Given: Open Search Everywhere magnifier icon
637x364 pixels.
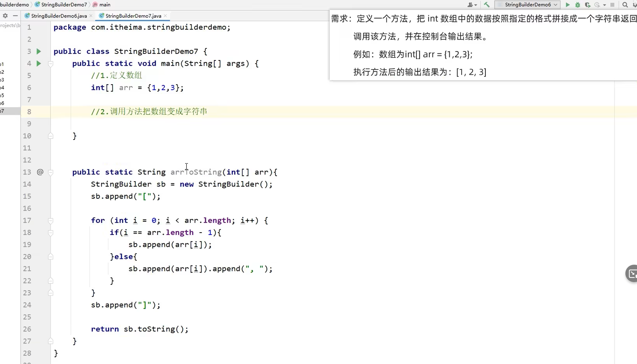Looking at the screenshot, I should (x=625, y=5).
